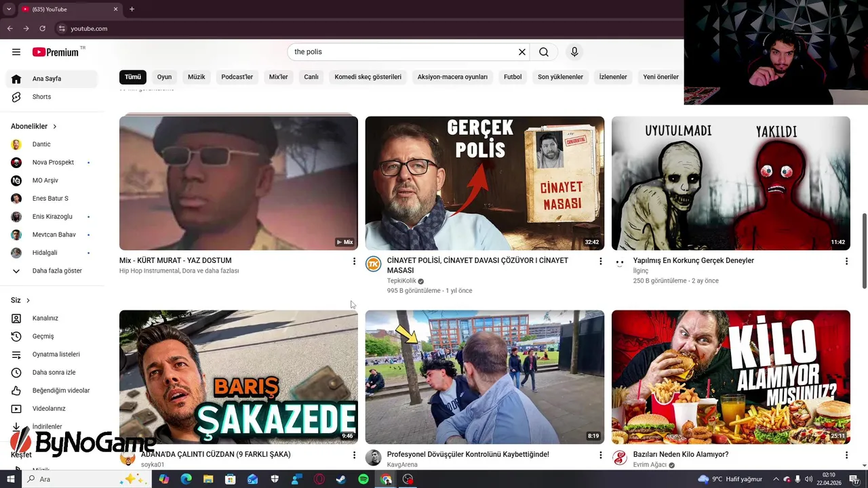Open Hidalgali channel

tap(52, 253)
